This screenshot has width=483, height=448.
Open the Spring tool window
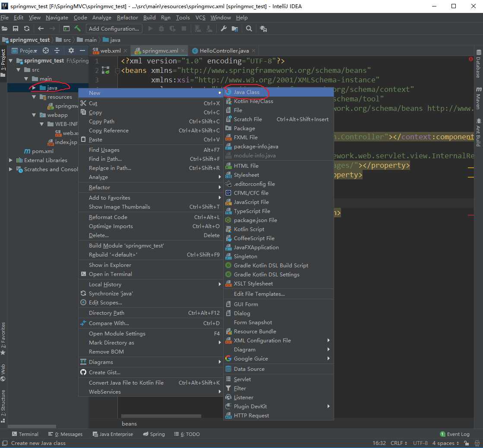point(154,434)
